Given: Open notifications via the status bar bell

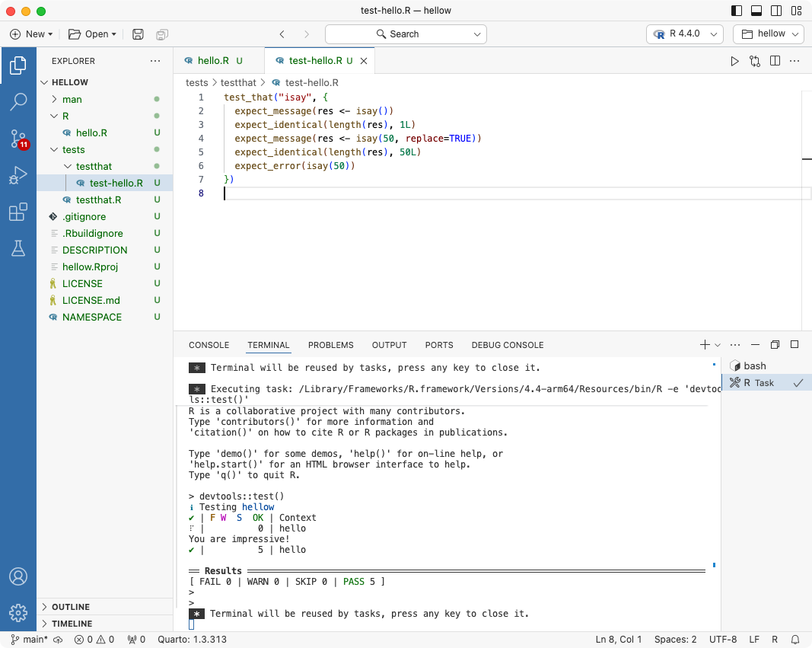Looking at the screenshot, I should click(795, 640).
